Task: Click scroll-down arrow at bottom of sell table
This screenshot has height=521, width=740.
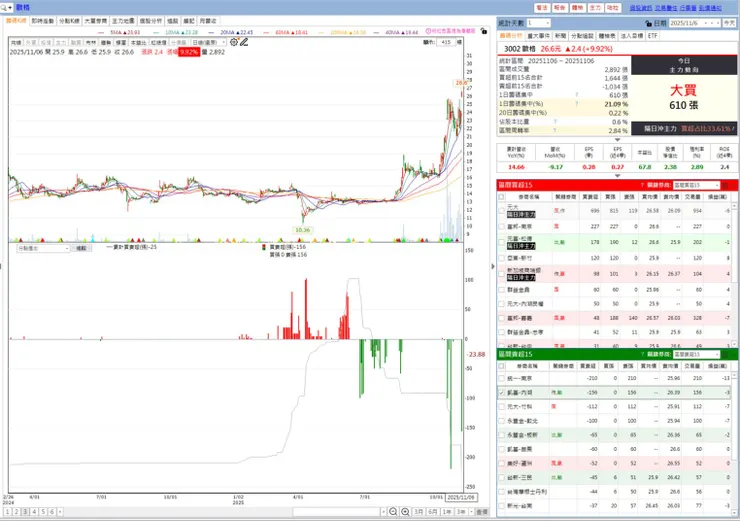Action: (736, 513)
